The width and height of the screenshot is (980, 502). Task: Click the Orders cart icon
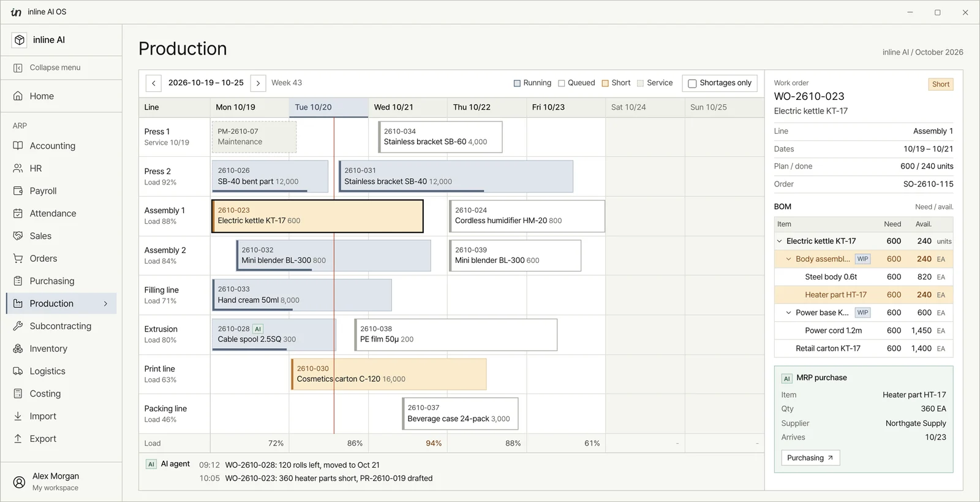click(x=18, y=259)
